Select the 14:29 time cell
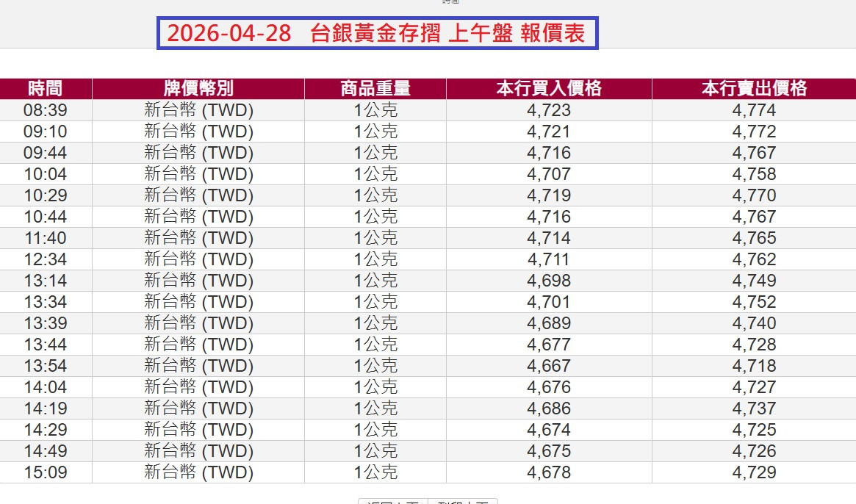Screen dimensions: 856x504 (46, 430)
